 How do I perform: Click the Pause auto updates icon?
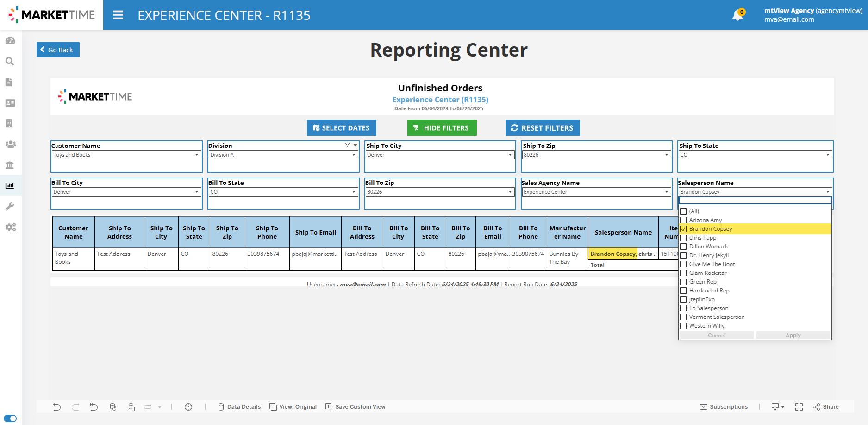coord(131,407)
